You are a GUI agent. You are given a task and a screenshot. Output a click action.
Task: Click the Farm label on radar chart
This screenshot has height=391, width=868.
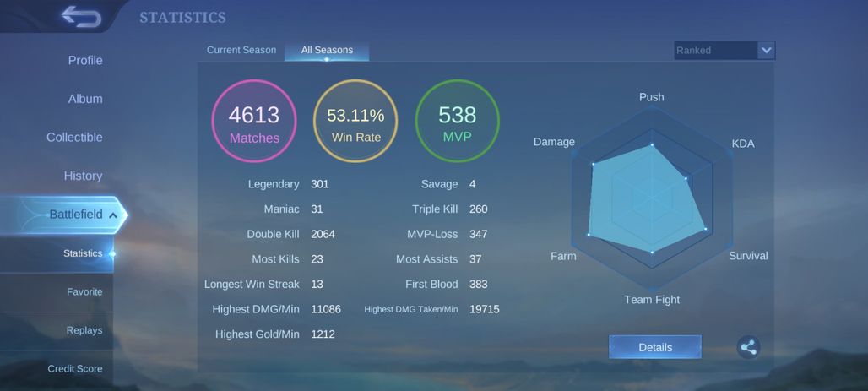tap(563, 256)
